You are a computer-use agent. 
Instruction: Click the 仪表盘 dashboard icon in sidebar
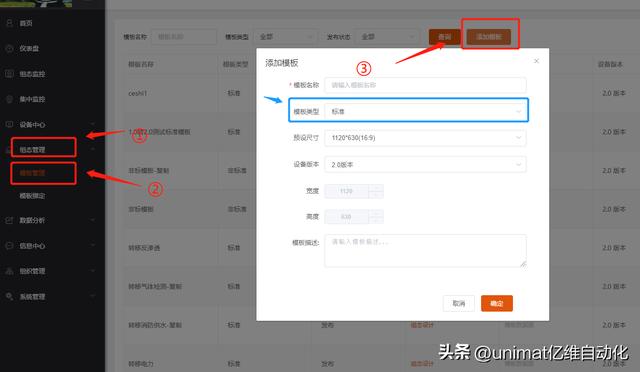[9, 49]
